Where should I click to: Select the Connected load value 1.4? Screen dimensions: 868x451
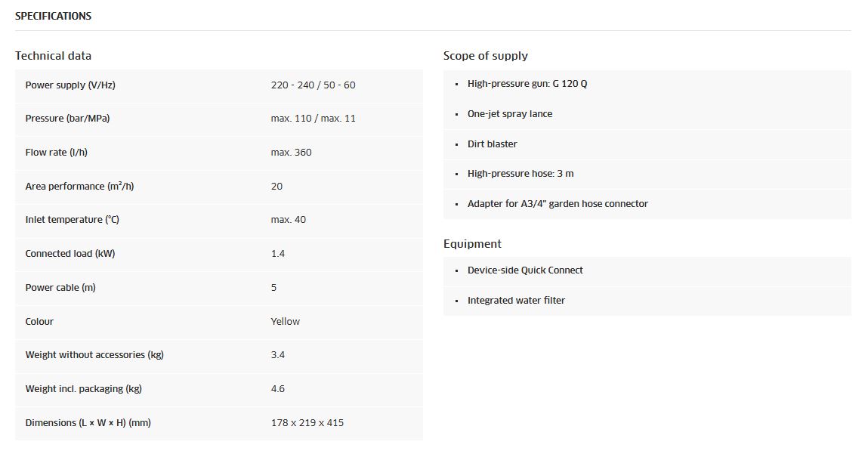point(278,254)
